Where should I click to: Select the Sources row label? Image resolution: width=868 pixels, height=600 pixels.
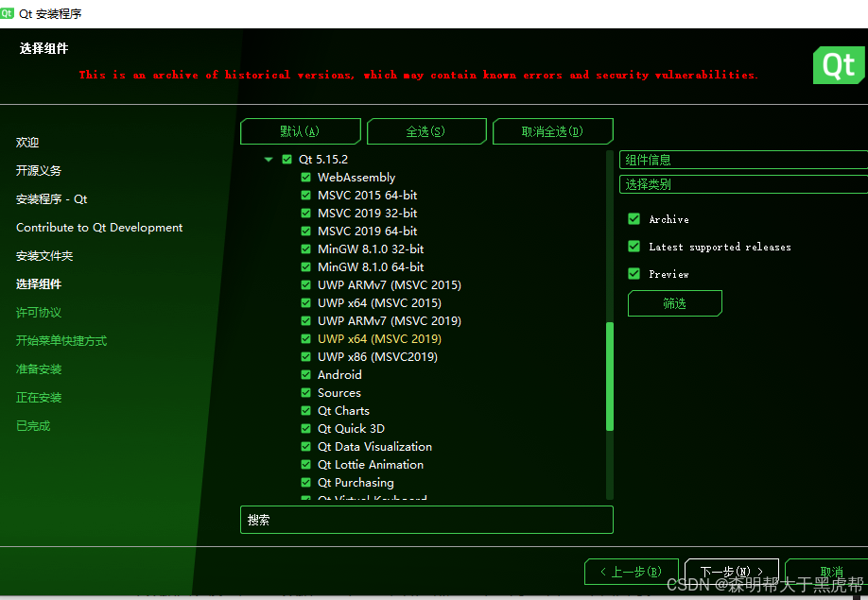click(339, 393)
